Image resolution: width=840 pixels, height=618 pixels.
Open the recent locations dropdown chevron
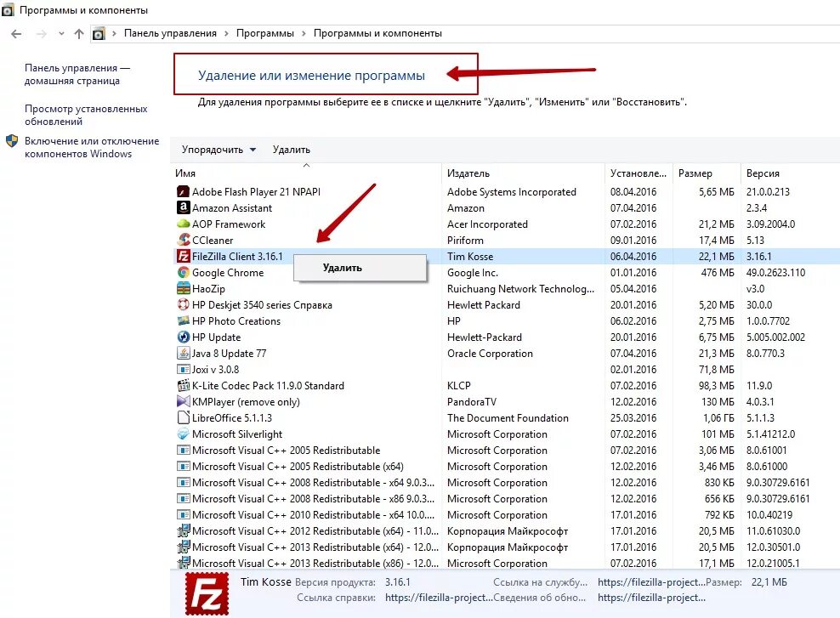tap(61, 34)
